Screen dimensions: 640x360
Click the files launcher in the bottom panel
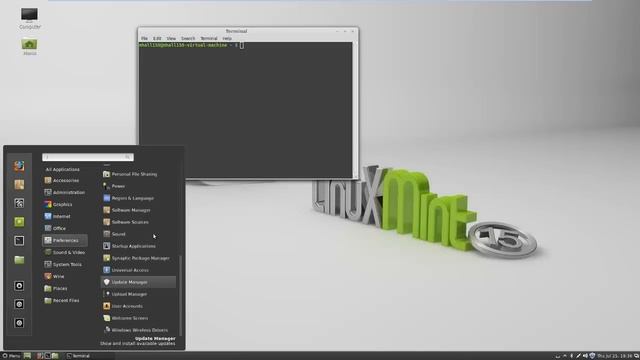pyautogui.click(x=55, y=356)
